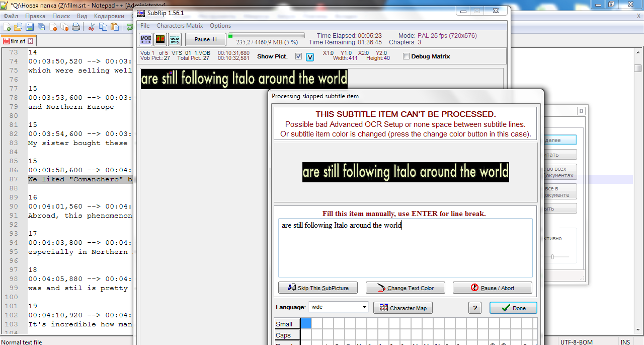Viewport: 644px width, 345px height.
Task: Click the Close document icon in Notepad++ toolbar
Action: [53, 27]
